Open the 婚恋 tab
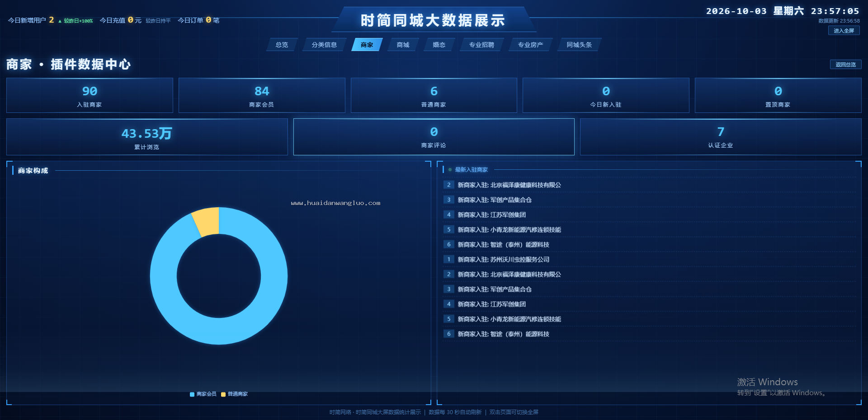Viewport: 868px width, 420px height. tap(439, 45)
